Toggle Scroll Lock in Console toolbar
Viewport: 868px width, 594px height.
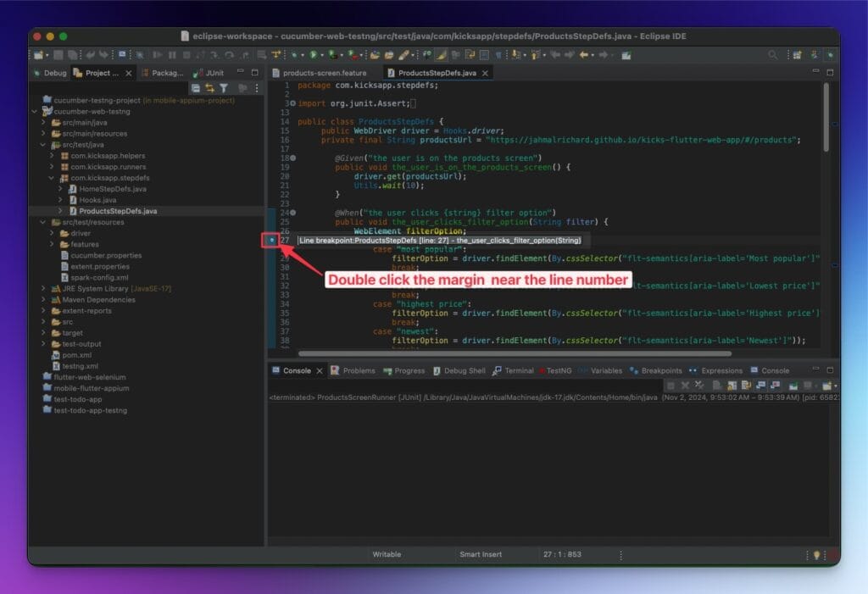point(732,386)
